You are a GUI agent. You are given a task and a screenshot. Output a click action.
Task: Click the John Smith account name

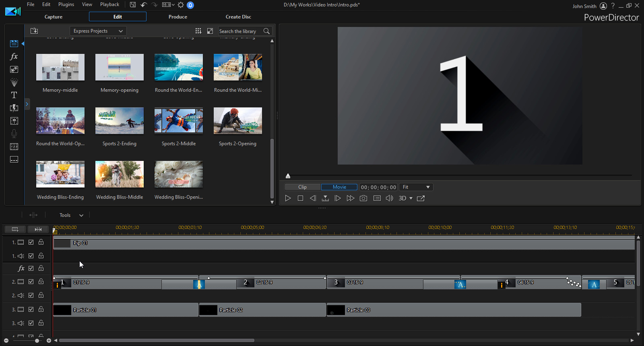[x=584, y=6]
